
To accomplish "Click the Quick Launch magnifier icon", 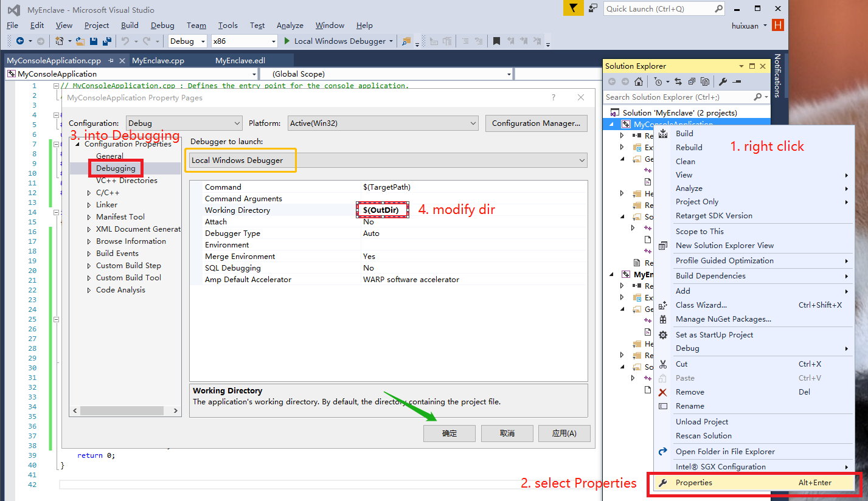I will 717,9.
